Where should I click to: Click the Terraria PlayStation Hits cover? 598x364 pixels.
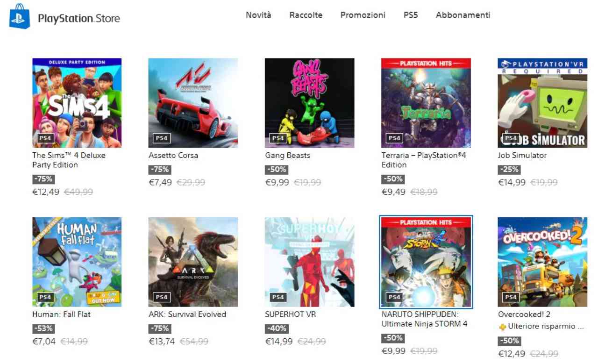coord(426,103)
